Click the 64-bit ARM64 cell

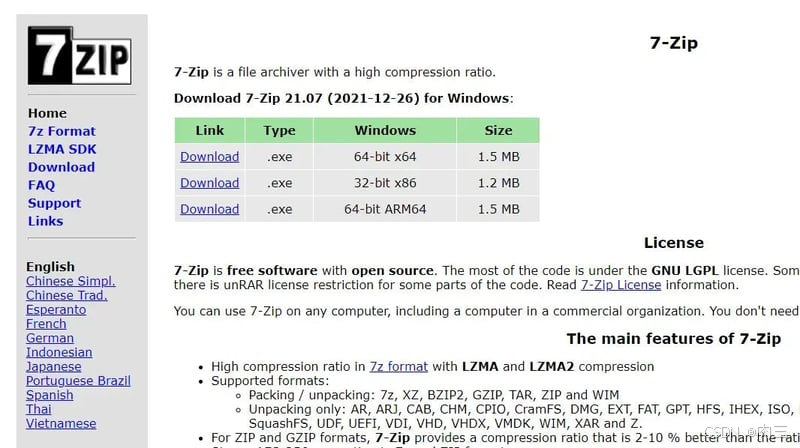tap(385, 209)
